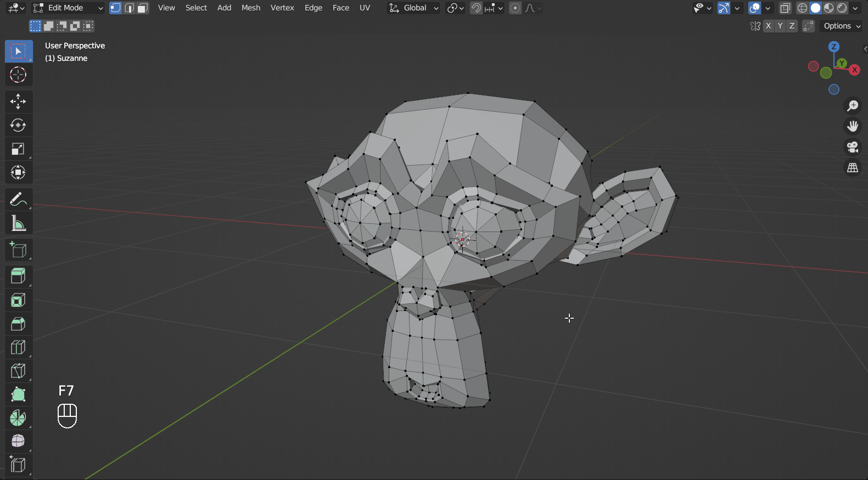Set selection mode to intersect
The height and width of the screenshot is (480, 868).
[88, 26]
